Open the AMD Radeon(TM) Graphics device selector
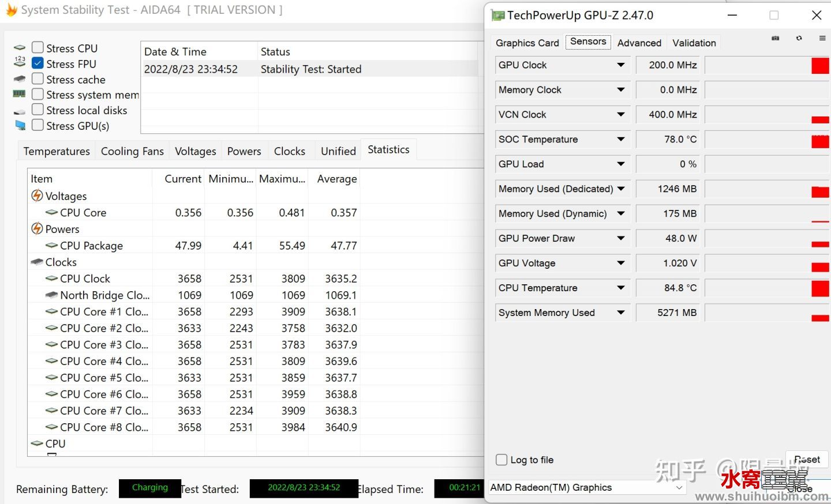The width and height of the screenshot is (831, 504). pos(588,488)
